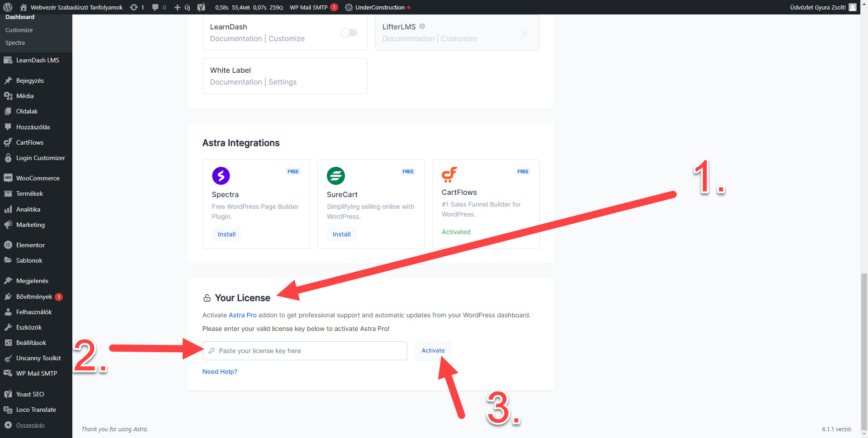Open the Spectra submenu item
Screen dimensions: 868x438
[15, 42]
